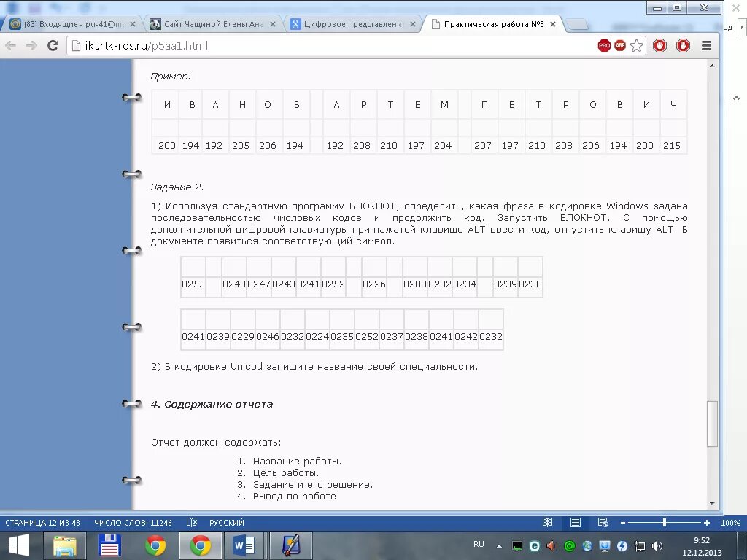Open the first Chrome taskbar icon
The height and width of the screenshot is (560, 747).
pyautogui.click(x=156, y=545)
